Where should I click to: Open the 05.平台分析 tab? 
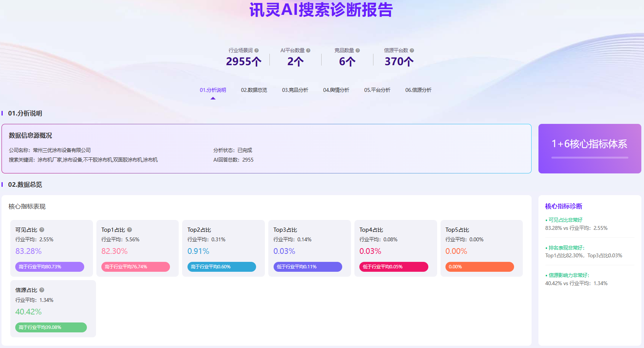(x=377, y=90)
